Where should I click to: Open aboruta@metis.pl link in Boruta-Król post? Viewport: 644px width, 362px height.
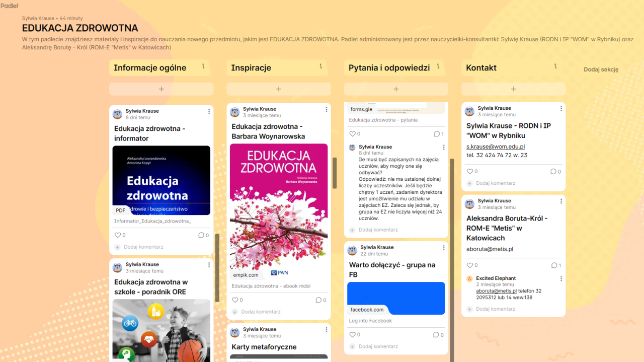point(490,249)
